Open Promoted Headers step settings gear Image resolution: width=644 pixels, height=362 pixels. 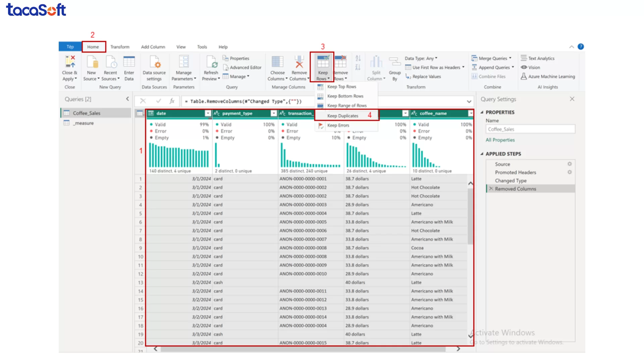(570, 172)
